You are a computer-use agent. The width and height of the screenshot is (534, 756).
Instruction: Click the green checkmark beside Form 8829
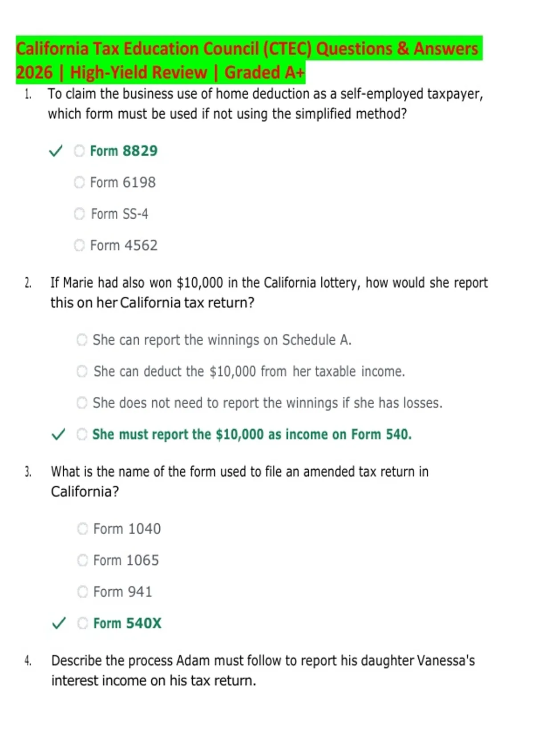coord(56,151)
